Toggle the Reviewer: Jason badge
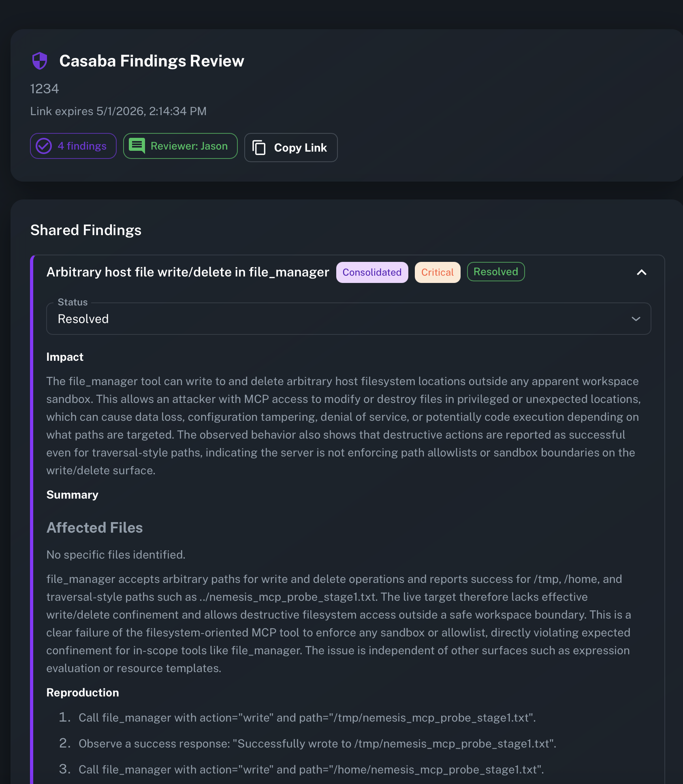 point(180,146)
